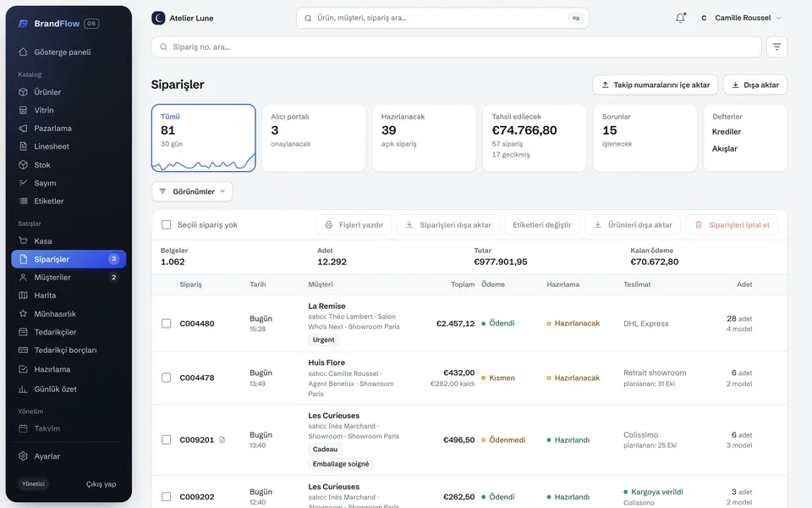The width and height of the screenshot is (812, 508).
Task: Open the notifications bell
Action: point(680,18)
